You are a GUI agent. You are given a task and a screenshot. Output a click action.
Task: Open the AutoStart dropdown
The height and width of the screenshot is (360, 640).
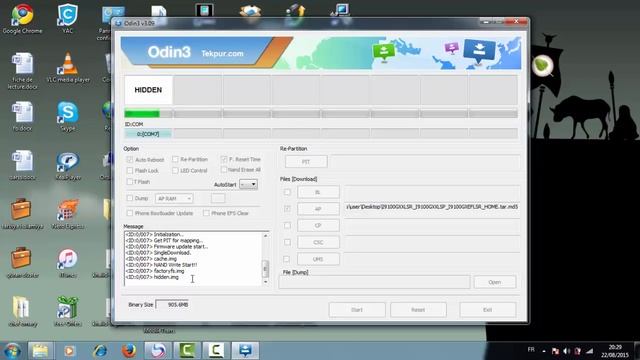click(x=248, y=184)
